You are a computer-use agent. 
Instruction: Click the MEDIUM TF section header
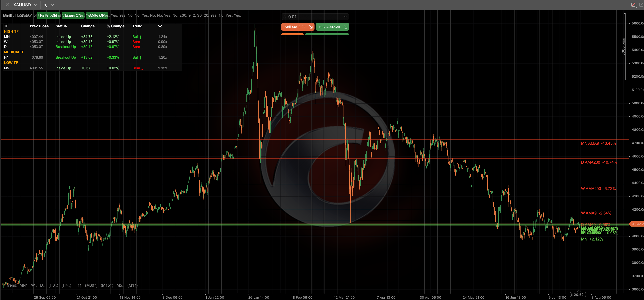(x=14, y=52)
